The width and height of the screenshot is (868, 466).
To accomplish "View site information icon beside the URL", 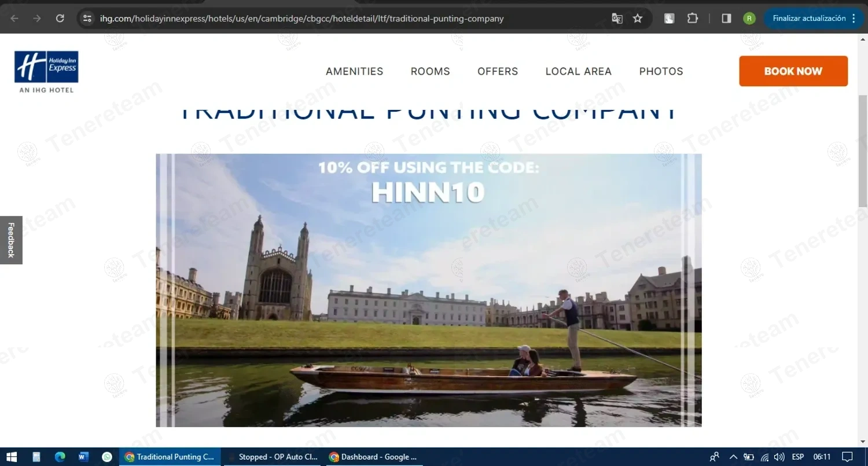I will click(87, 19).
